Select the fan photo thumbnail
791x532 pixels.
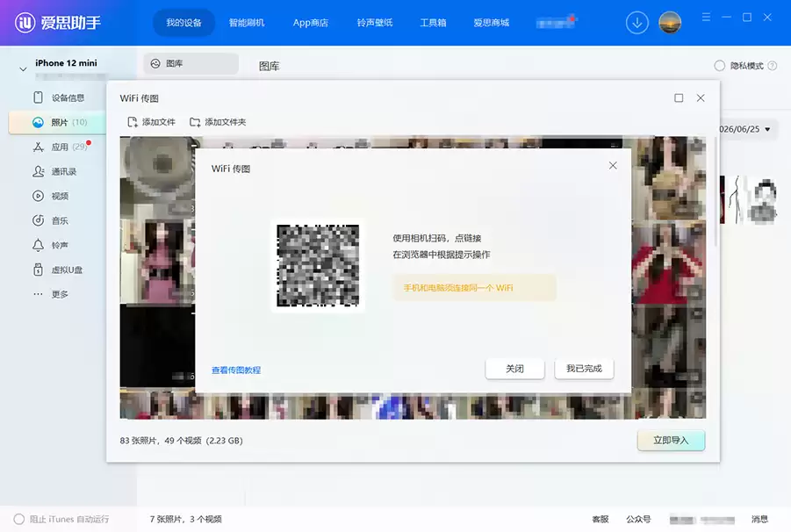point(157,176)
